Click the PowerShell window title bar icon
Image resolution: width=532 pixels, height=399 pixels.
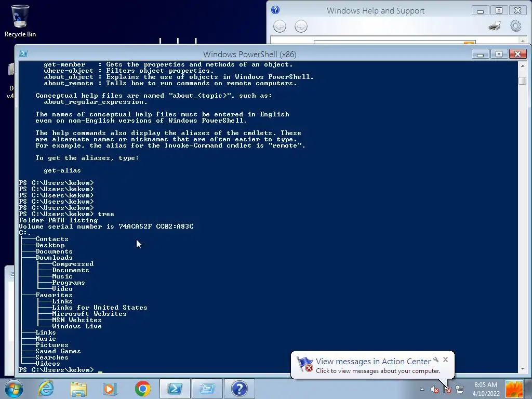[23, 54]
